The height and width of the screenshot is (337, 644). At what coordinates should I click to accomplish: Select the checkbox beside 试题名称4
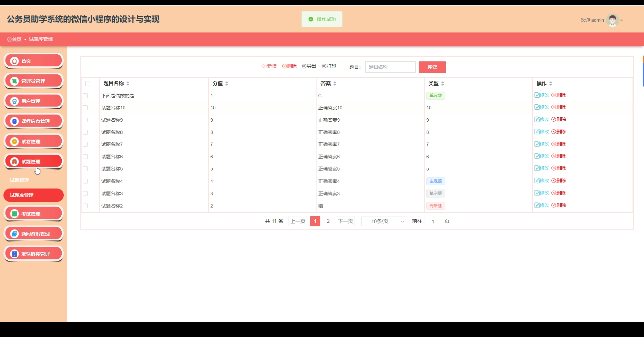[x=85, y=181]
